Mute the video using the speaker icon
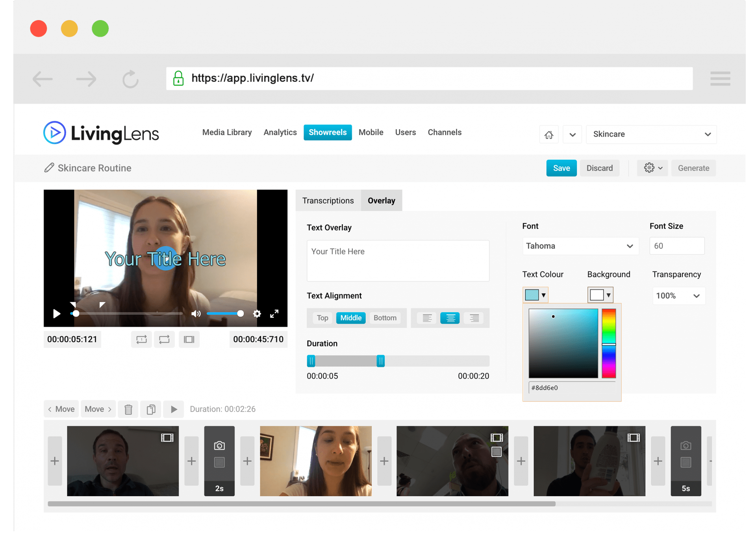Image resolution: width=756 pixels, height=545 pixels. pos(196,314)
